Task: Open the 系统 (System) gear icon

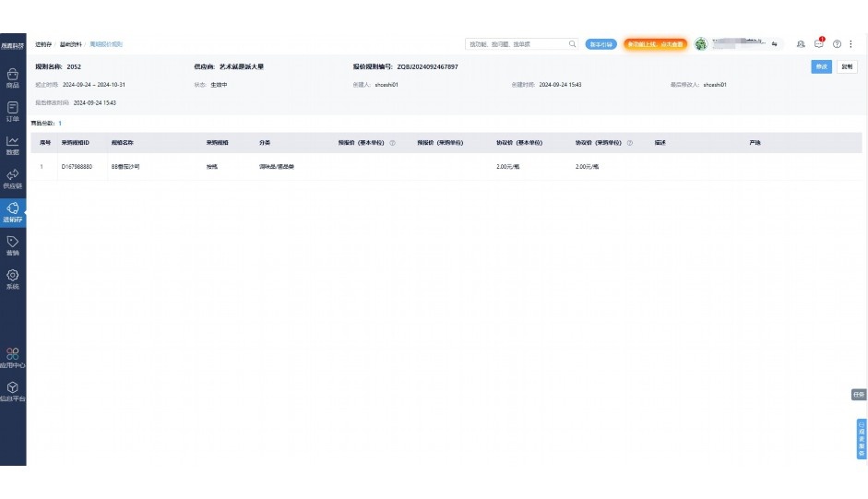Action: point(13,278)
